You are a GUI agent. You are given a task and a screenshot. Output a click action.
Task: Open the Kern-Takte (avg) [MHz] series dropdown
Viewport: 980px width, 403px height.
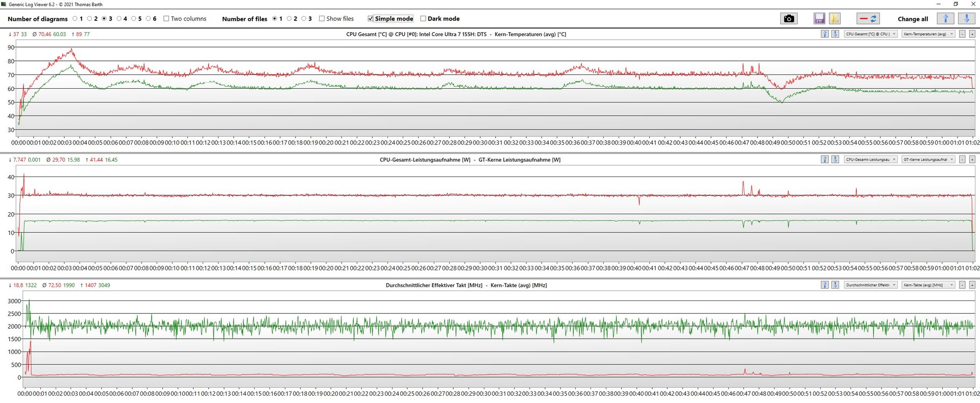click(928, 285)
